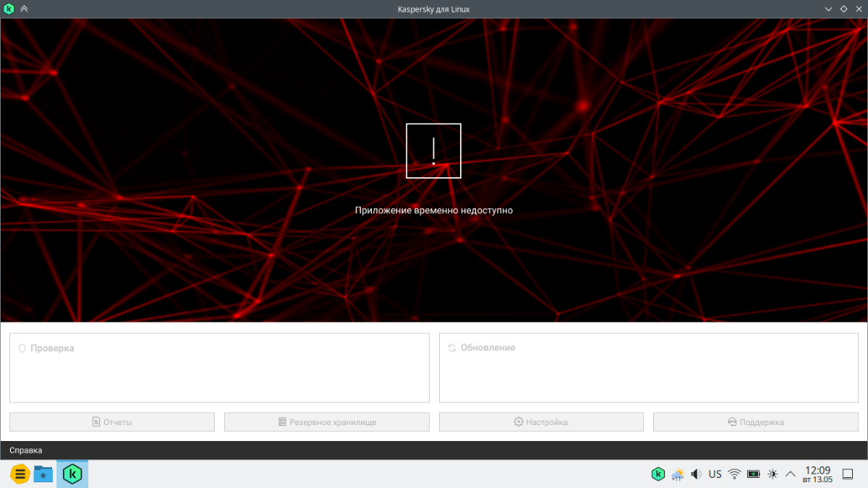Open the screen brightness tray icon

(x=773, y=474)
